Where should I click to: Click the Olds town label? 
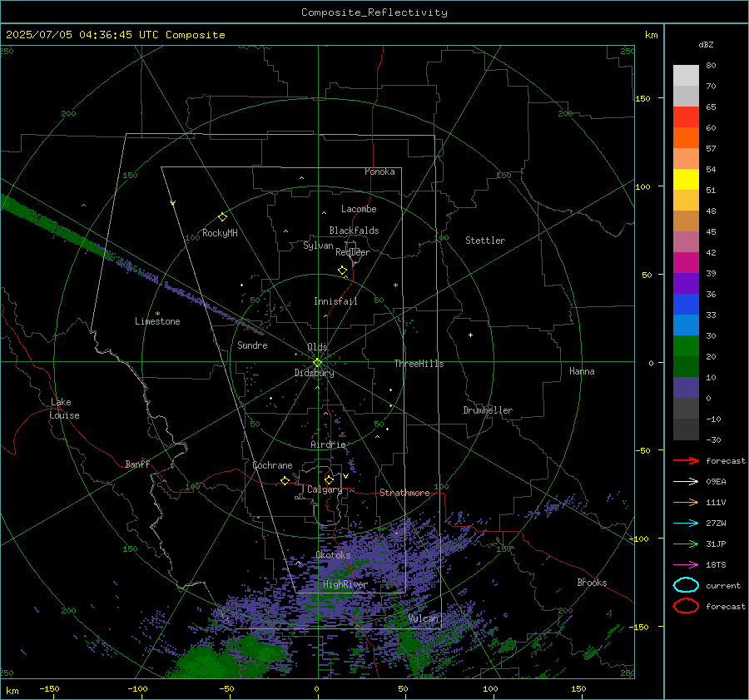pos(317,346)
